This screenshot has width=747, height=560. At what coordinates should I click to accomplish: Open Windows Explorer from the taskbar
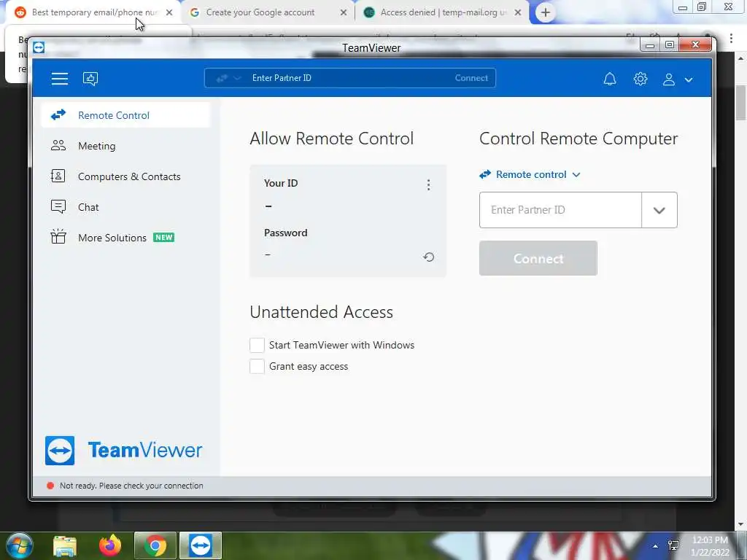[x=65, y=545]
